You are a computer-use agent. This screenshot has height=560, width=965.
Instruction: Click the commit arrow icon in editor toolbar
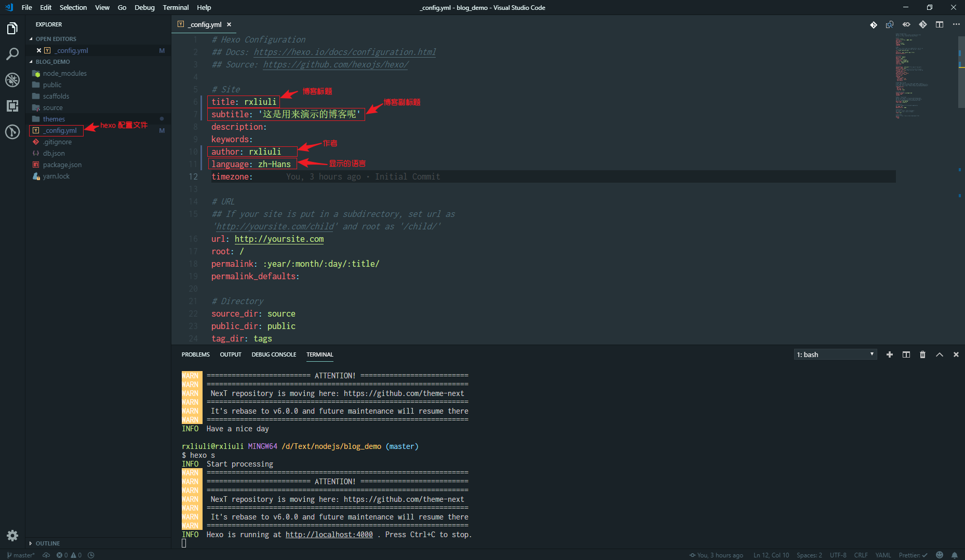pos(906,25)
